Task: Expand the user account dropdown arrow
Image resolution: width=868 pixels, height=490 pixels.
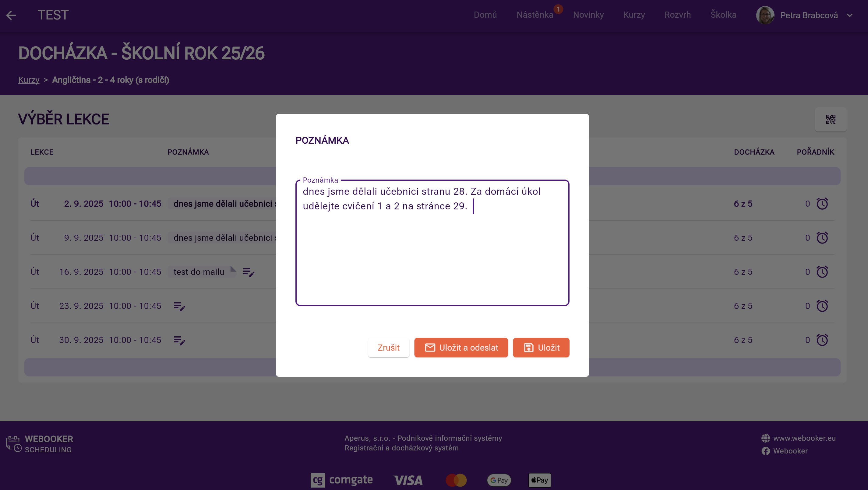Action: pos(849,16)
